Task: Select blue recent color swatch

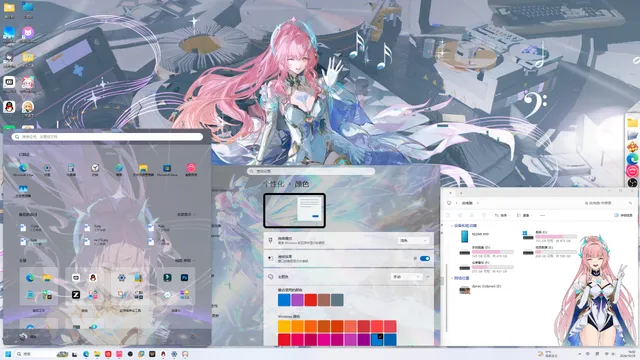Action: (x=284, y=300)
